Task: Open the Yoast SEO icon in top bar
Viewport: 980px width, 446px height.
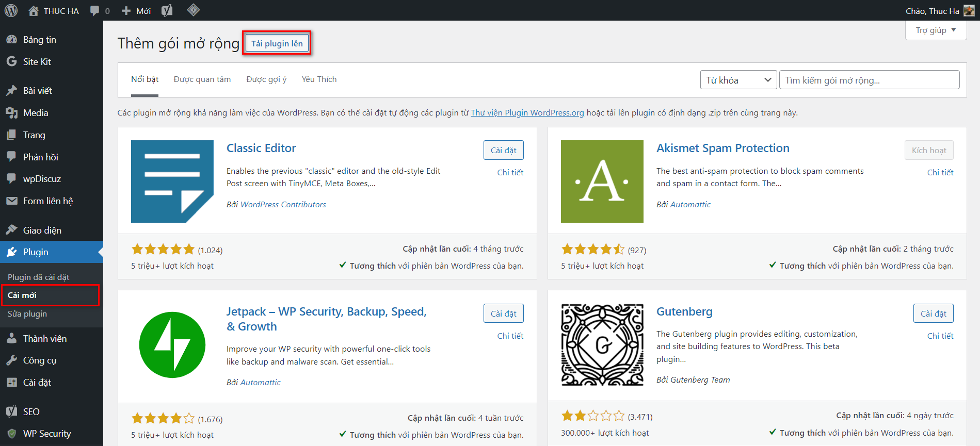Action: click(167, 10)
